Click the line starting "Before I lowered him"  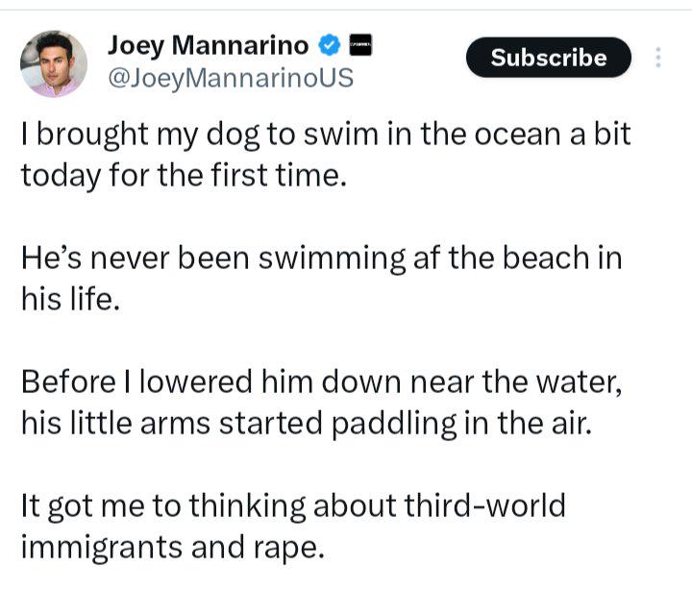click(324, 384)
